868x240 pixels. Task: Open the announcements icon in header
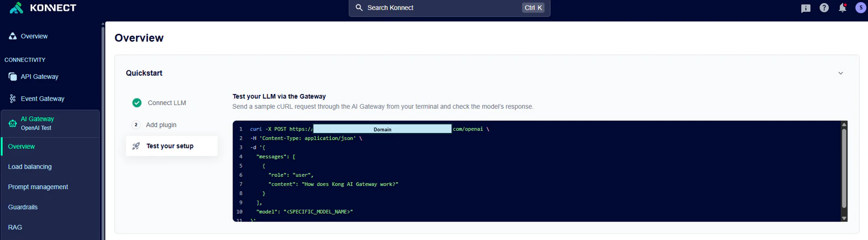click(x=805, y=8)
